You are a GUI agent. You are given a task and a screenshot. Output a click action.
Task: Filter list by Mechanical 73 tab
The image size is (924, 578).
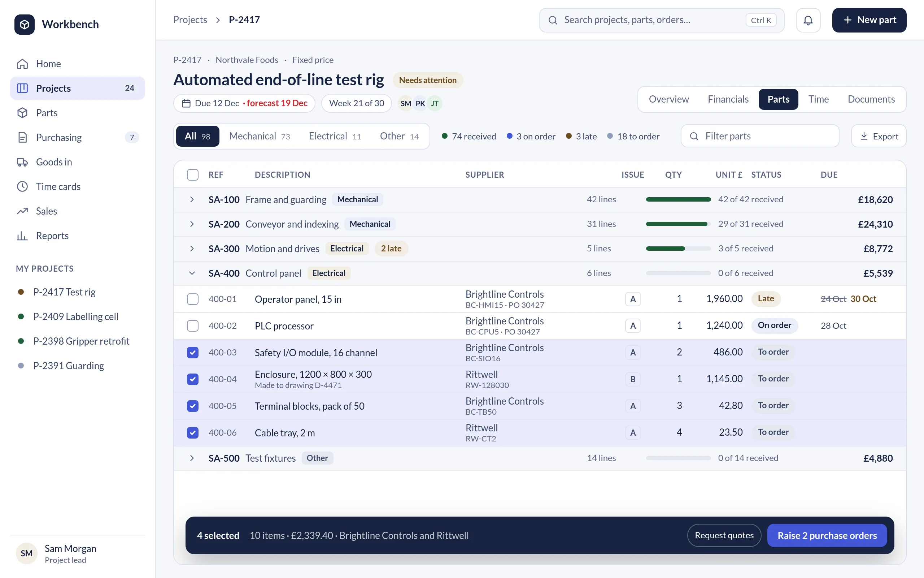pyautogui.click(x=260, y=136)
